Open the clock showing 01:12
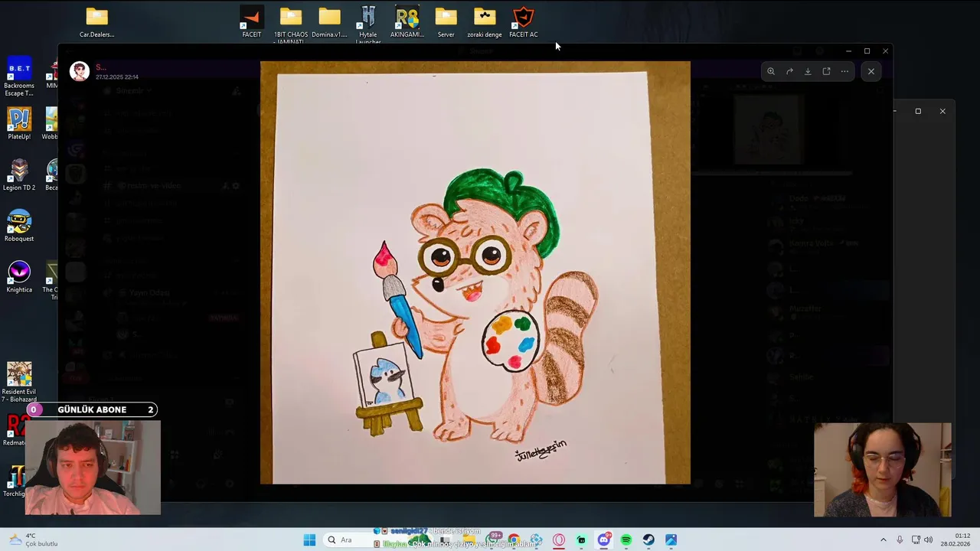 956,540
